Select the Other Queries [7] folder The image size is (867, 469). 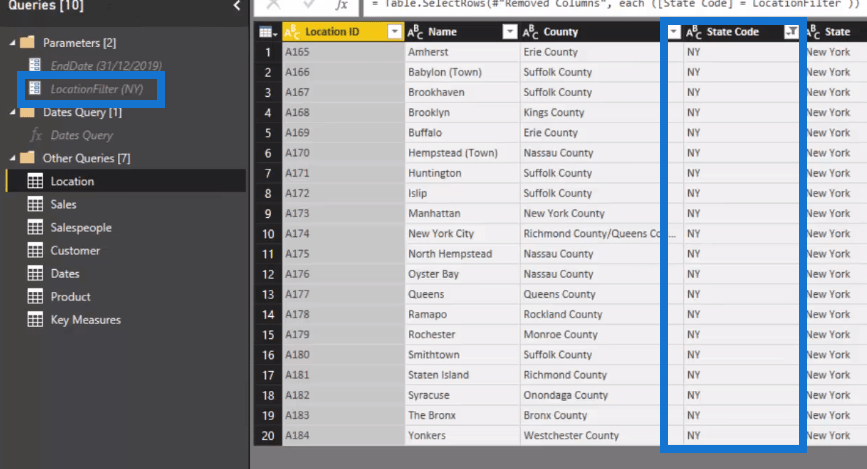click(x=86, y=158)
